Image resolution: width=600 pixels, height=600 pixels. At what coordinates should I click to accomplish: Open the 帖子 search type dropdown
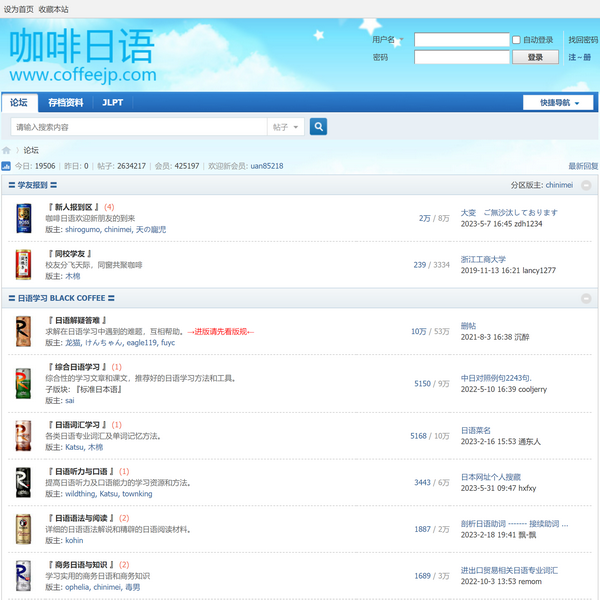click(285, 127)
